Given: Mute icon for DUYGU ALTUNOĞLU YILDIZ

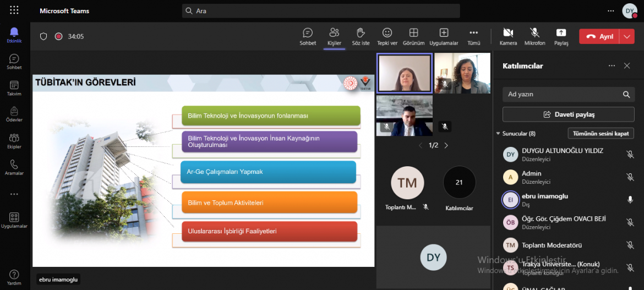Looking at the screenshot, I should (x=630, y=155).
